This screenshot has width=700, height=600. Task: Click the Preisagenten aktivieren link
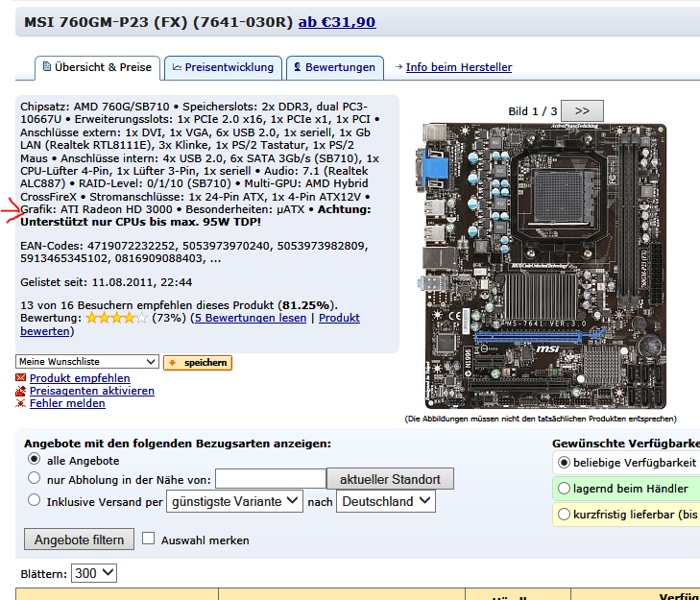pos(92,391)
